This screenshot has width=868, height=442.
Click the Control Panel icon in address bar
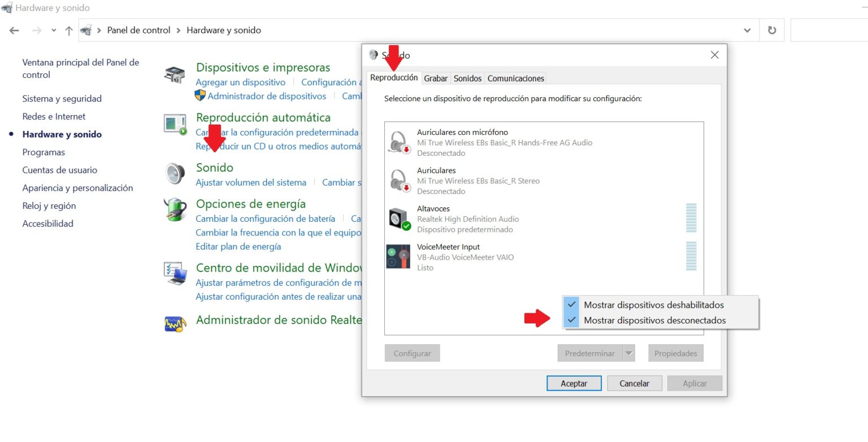pyautogui.click(x=86, y=30)
